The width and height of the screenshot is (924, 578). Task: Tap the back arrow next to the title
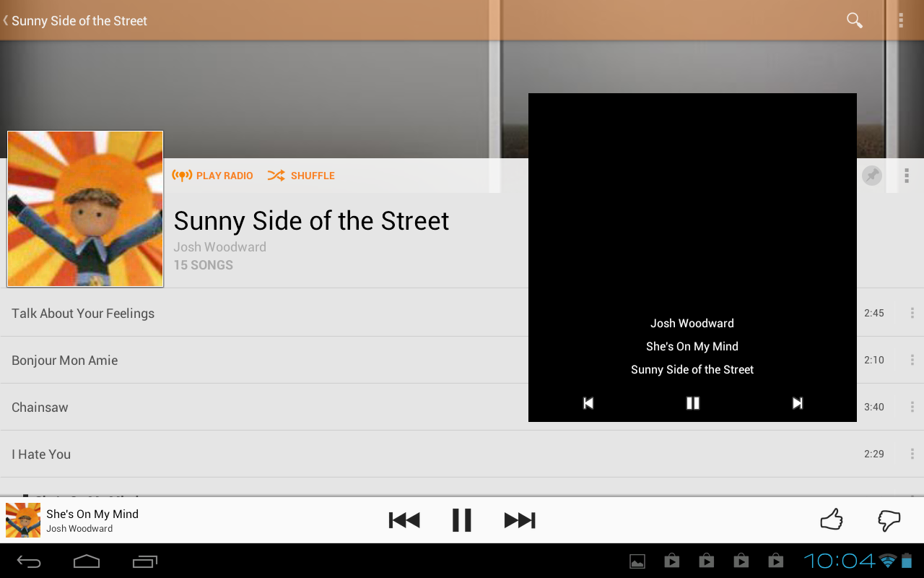pyautogui.click(x=6, y=20)
